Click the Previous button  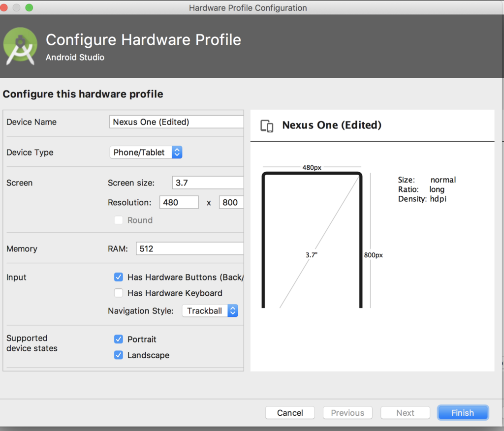(x=347, y=413)
